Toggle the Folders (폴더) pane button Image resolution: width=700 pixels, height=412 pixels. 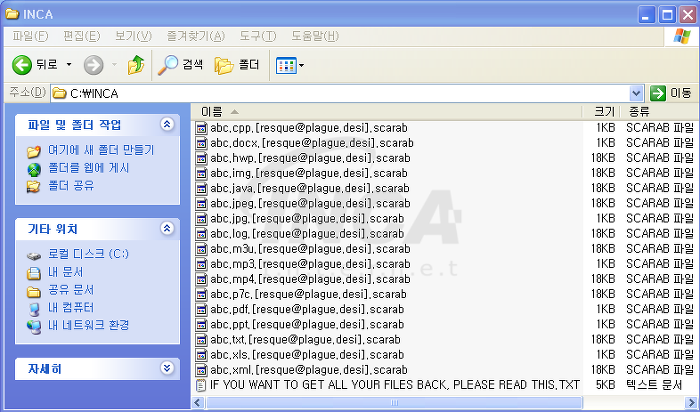point(237,65)
